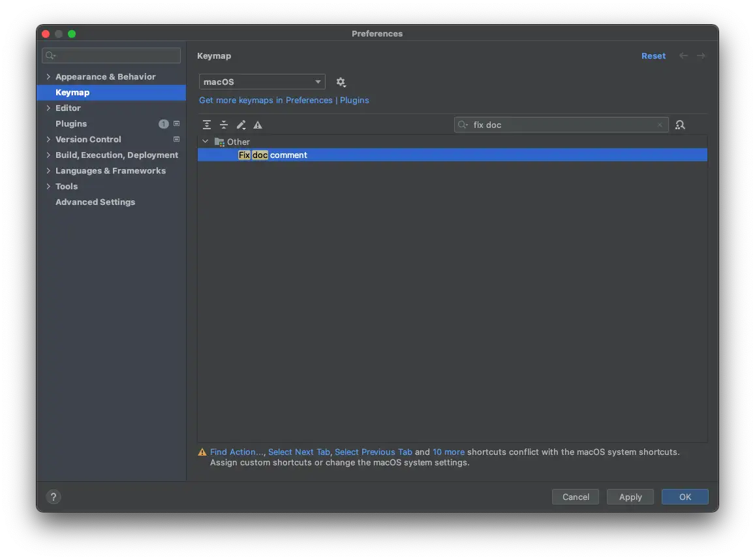Click into the 'fix doc' search input
This screenshot has height=560, width=755.
point(561,125)
